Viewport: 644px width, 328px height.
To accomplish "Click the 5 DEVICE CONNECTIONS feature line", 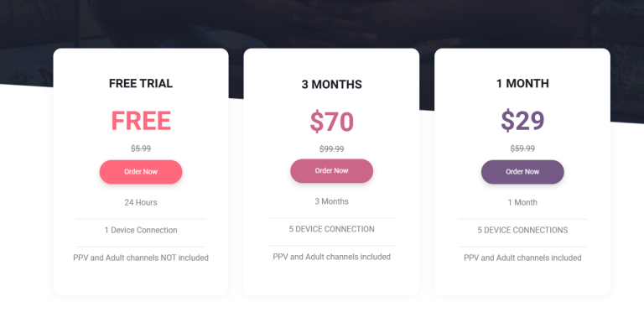I will [x=522, y=230].
